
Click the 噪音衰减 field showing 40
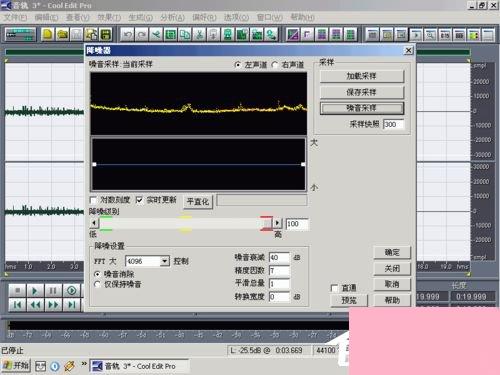(279, 258)
